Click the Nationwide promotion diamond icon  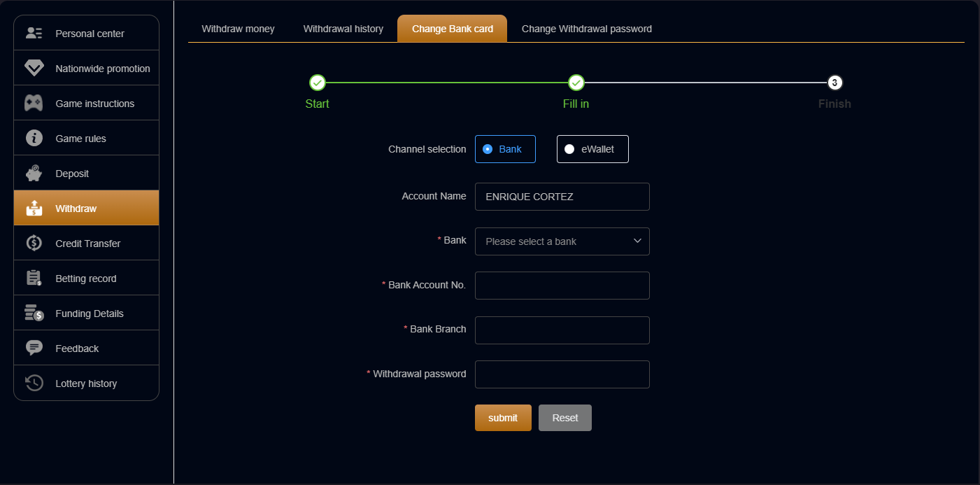click(34, 68)
